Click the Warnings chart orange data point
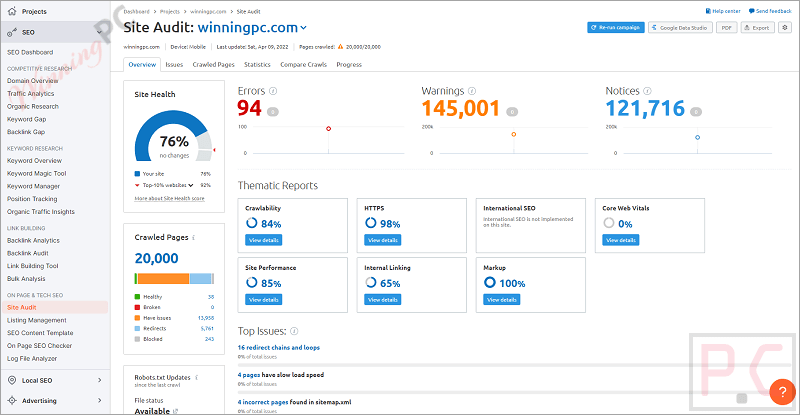The image size is (800, 415). (514, 134)
